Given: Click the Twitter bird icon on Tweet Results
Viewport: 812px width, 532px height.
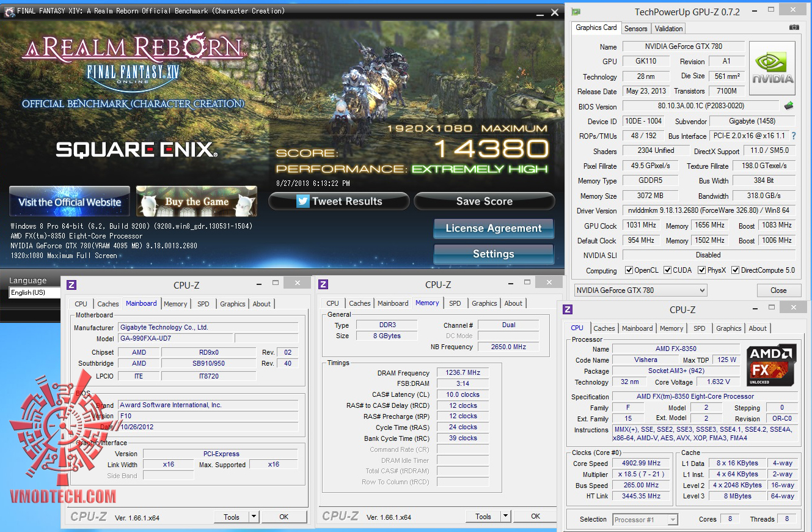Looking at the screenshot, I should (x=303, y=201).
